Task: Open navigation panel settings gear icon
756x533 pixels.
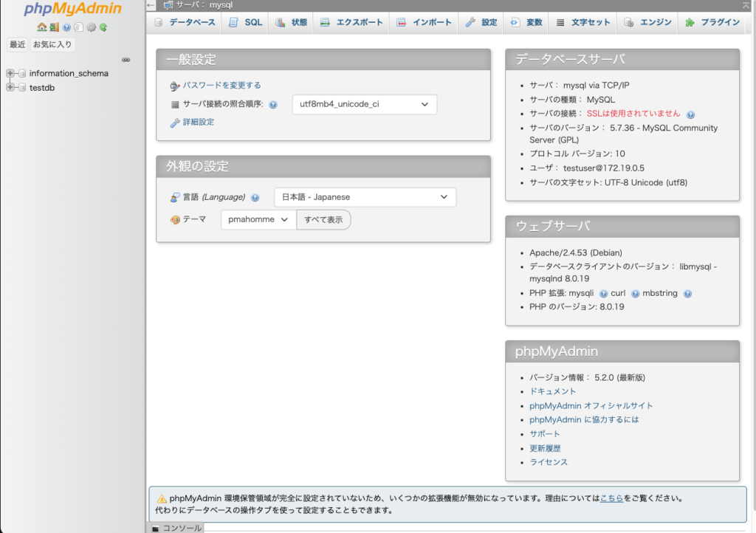Action: [x=91, y=27]
